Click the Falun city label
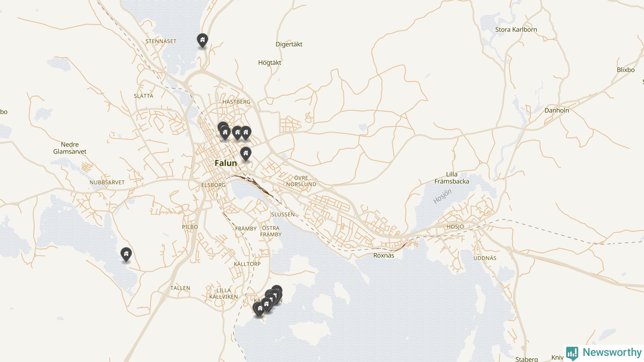Viewport: 644px width, 362px height. coord(226,163)
